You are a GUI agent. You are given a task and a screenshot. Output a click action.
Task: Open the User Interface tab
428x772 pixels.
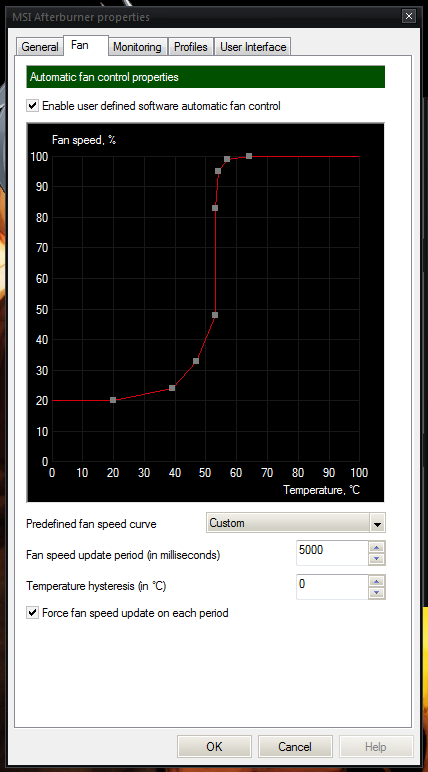pos(253,47)
